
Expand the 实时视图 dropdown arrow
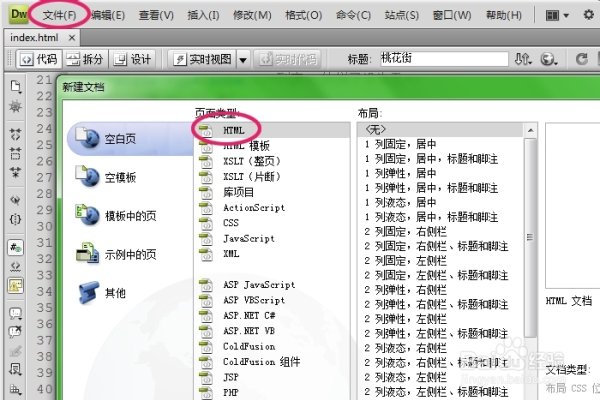(x=243, y=59)
